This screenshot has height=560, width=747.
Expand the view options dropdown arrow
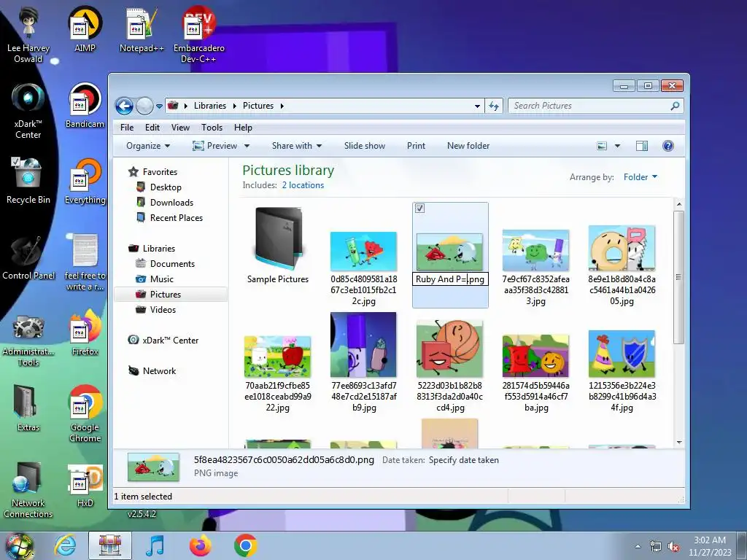pyautogui.click(x=617, y=146)
